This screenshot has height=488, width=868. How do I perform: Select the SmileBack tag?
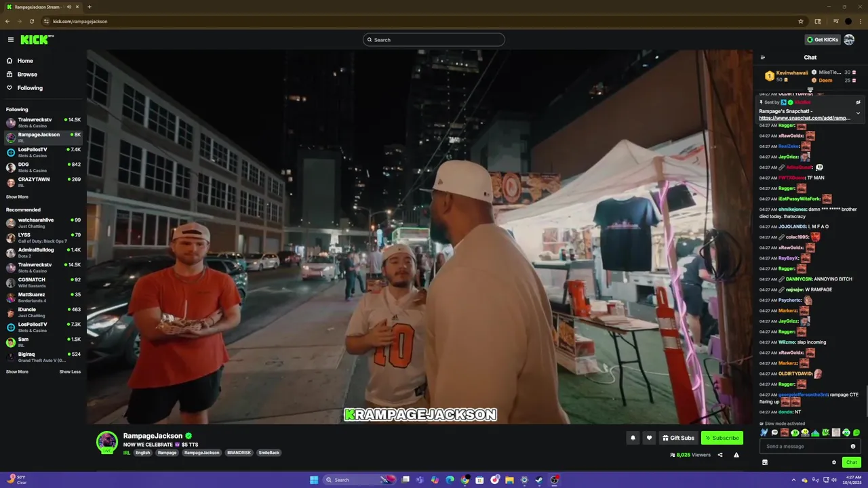pyautogui.click(x=269, y=453)
